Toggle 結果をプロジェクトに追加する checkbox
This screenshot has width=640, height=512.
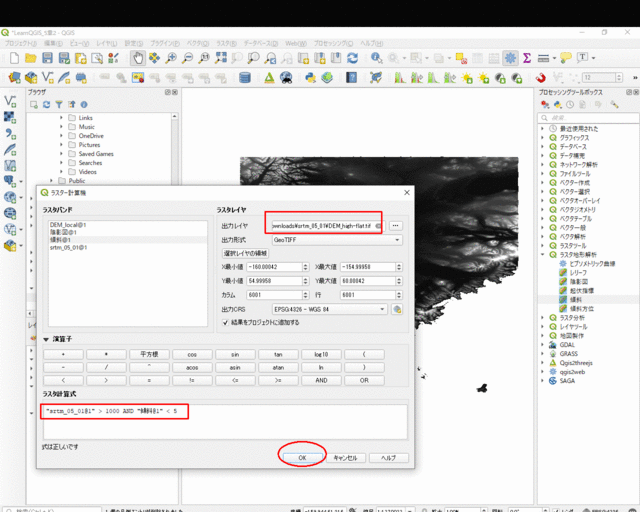point(225,323)
